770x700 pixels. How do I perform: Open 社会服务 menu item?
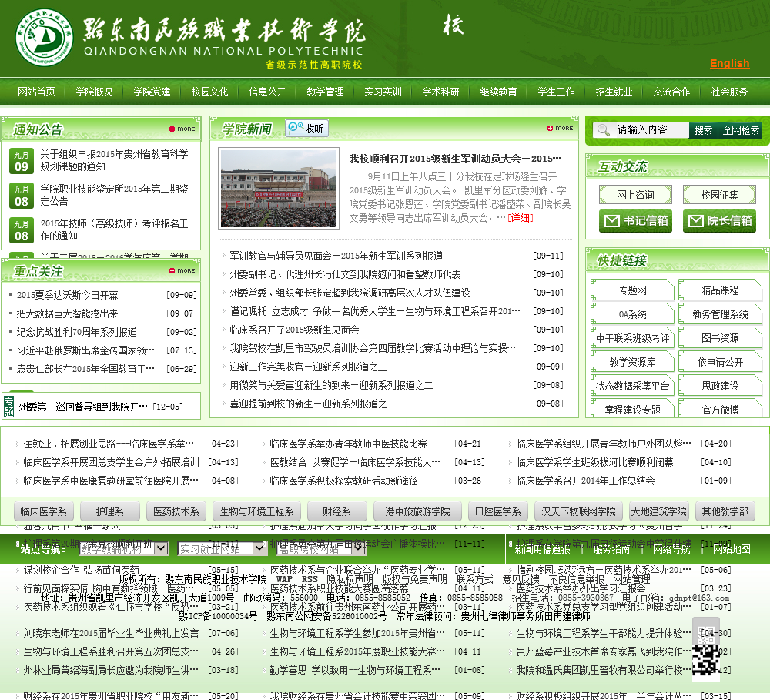[729, 92]
